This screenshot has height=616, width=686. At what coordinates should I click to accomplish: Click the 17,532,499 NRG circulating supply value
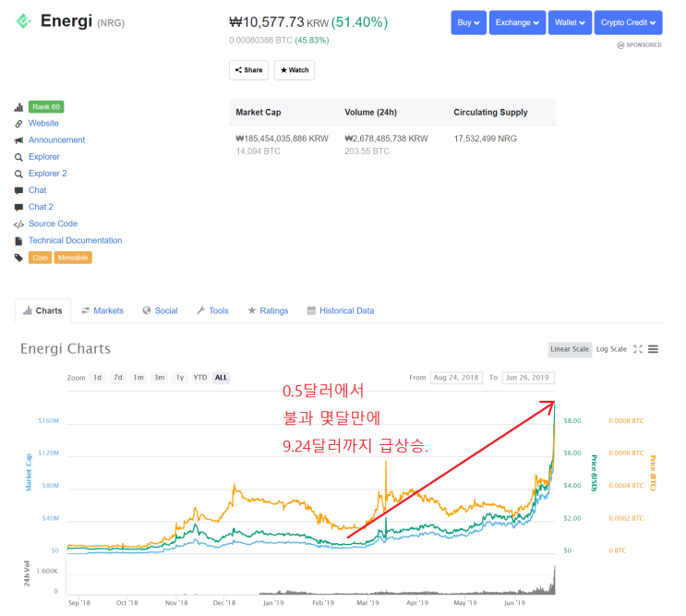click(x=485, y=139)
